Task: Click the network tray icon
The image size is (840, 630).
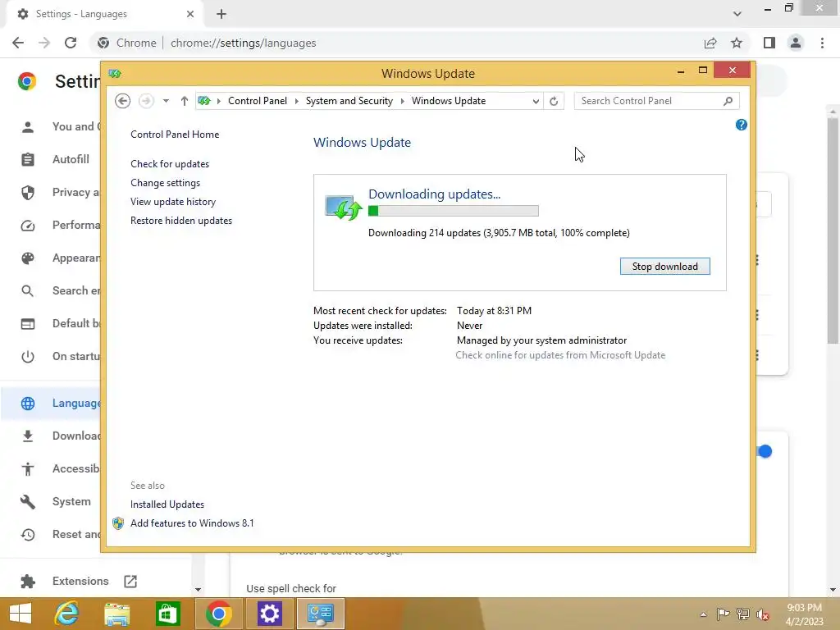Action: click(x=743, y=614)
